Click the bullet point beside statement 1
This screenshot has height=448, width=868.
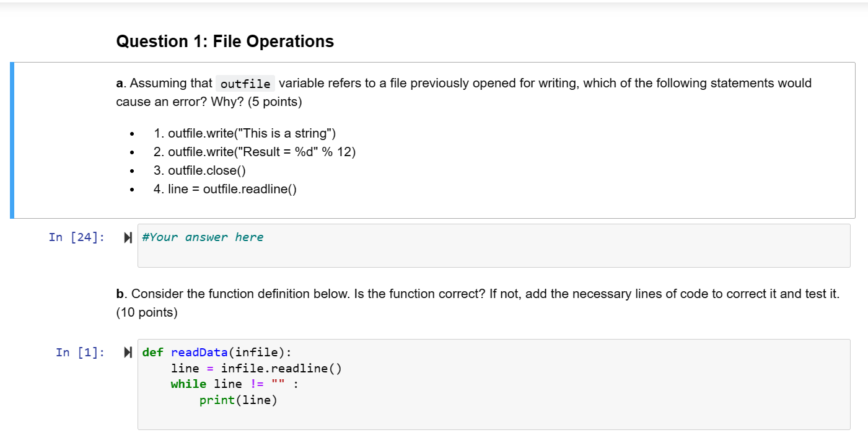(x=131, y=133)
